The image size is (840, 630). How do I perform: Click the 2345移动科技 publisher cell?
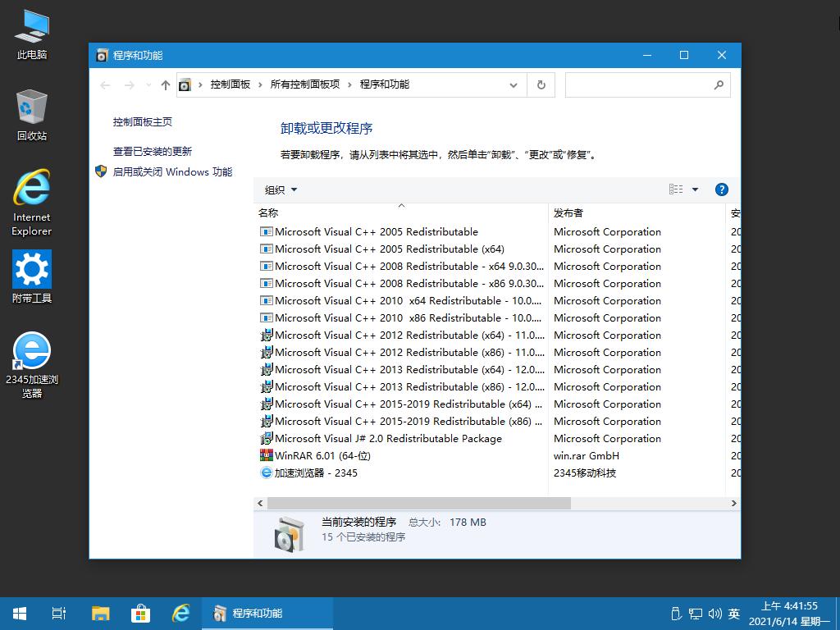[584, 472]
